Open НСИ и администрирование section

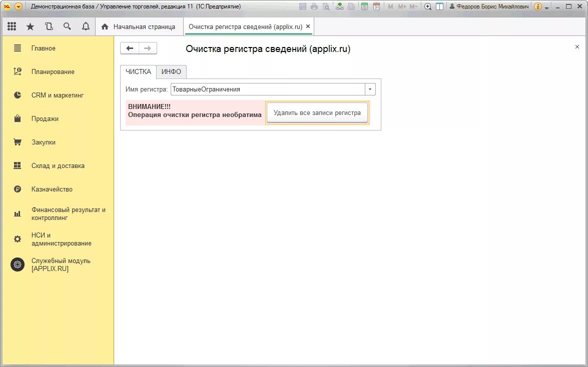pos(58,239)
